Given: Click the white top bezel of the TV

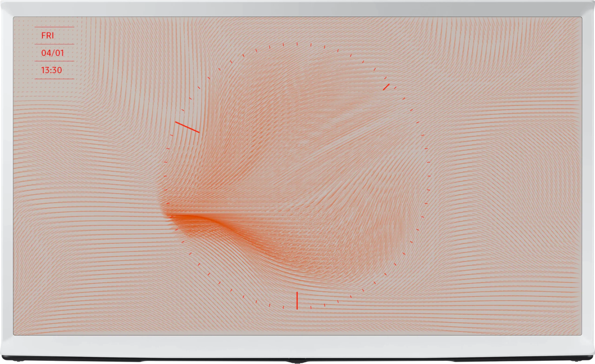Looking at the screenshot, I should click(297, 8).
